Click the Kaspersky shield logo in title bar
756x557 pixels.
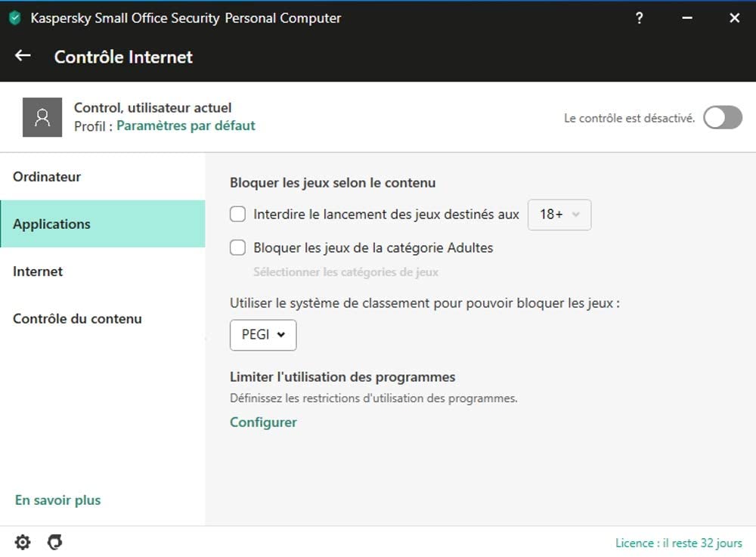point(15,18)
